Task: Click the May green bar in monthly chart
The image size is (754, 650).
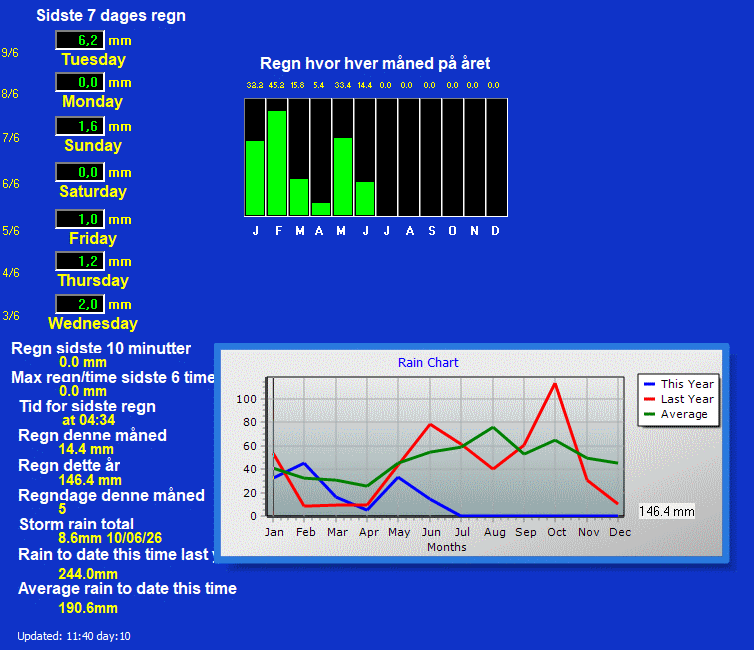Action: point(343,176)
